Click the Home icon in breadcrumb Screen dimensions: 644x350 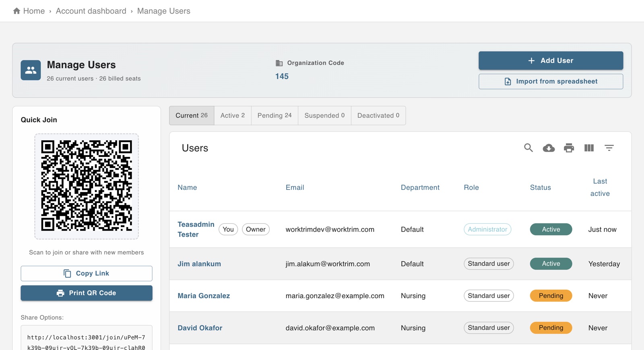pos(17,11)
